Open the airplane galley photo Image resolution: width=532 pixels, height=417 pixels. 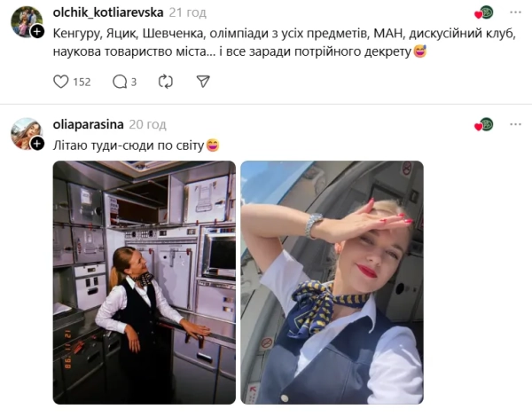(x=145, y=282)
